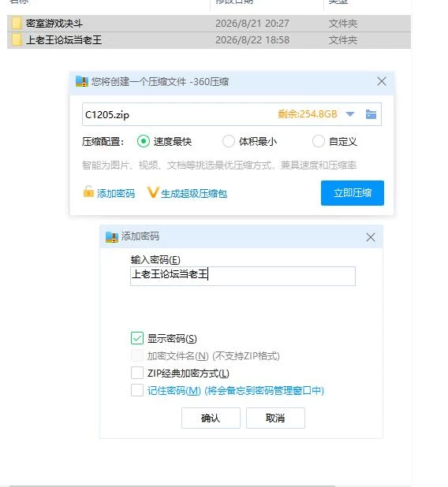
Task: Click date 2026/8/22 18:58 cell
Action: [252, 40]
